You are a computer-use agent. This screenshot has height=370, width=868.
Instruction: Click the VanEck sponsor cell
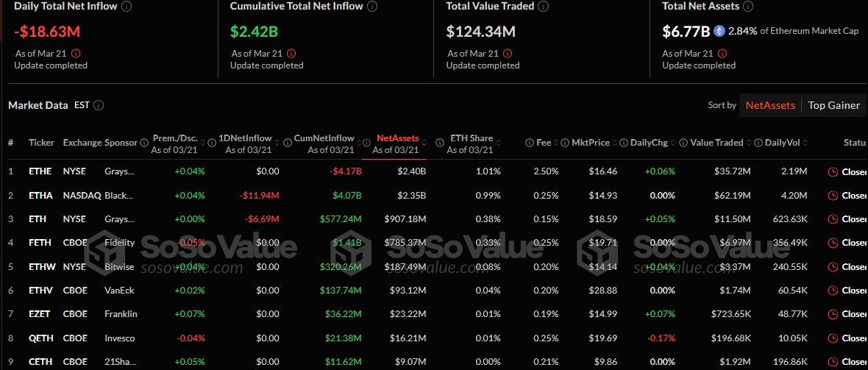(x=120, y=291)
